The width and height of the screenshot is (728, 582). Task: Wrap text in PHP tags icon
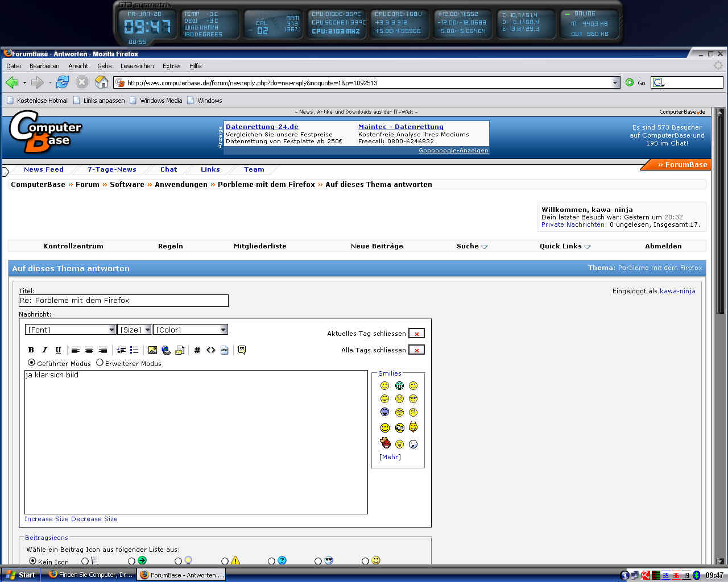(x=225, y=350)
